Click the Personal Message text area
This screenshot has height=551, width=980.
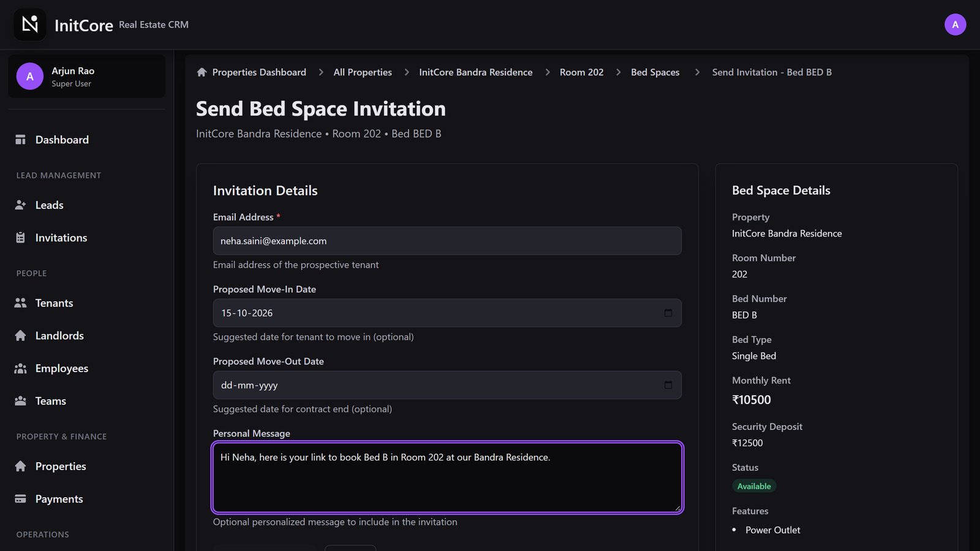[447, 478]
